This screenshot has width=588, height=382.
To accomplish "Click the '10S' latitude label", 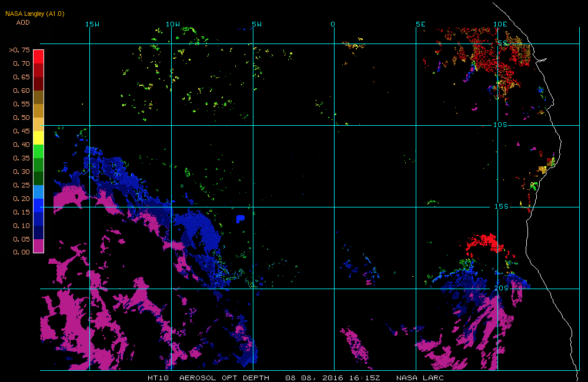I will tap(500, 125).
